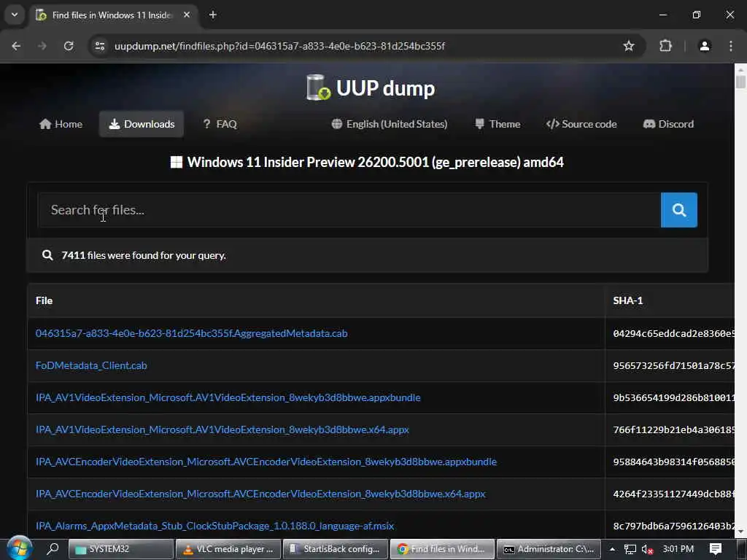This screenshot has height=560, width=747.
Task: Show hidden system tray icons
Action: pos(612,549)
